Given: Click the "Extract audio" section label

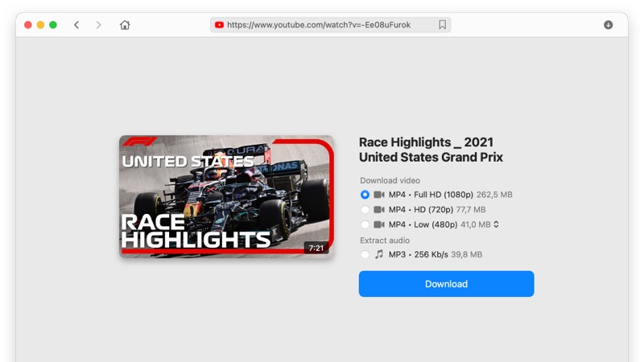Looking at the screenshot, I should 385,241.
